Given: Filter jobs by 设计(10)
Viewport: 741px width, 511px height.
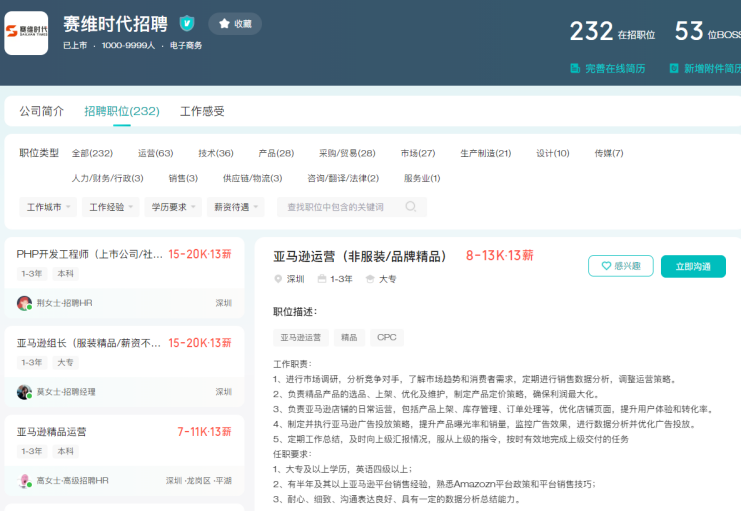Looking at the screenshot, I should pyautogui.click(x=553, y=153).
